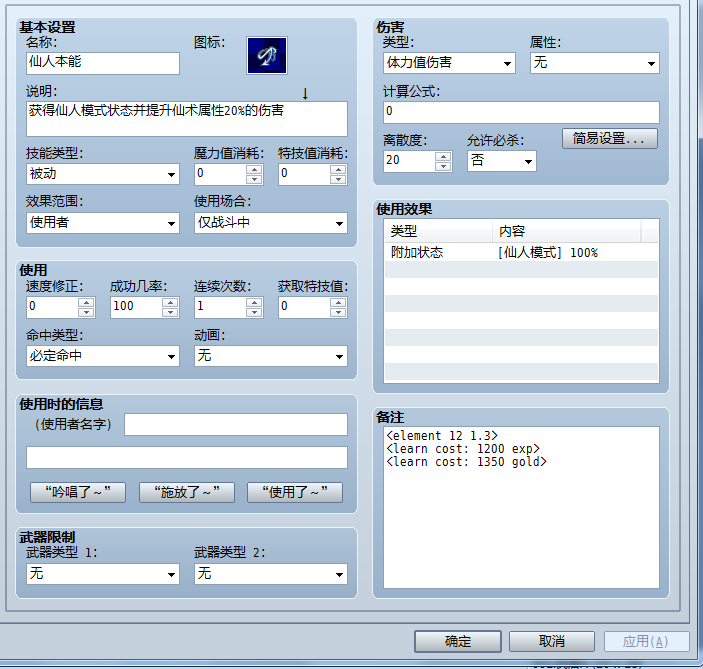Edit the 名称 field containing 仙人本能
Viewport: 703px width, 669px height.
point(103,63)
